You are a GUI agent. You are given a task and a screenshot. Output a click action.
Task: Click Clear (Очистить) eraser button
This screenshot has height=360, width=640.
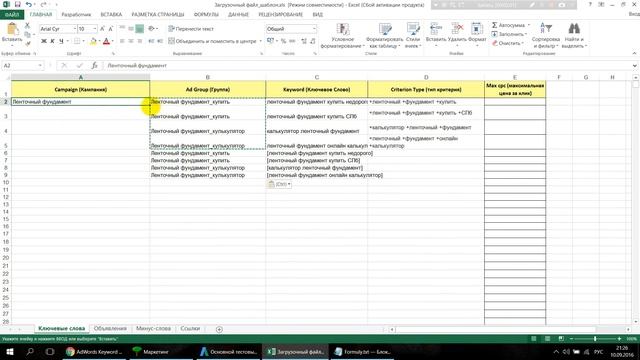[x=507, y=43]
